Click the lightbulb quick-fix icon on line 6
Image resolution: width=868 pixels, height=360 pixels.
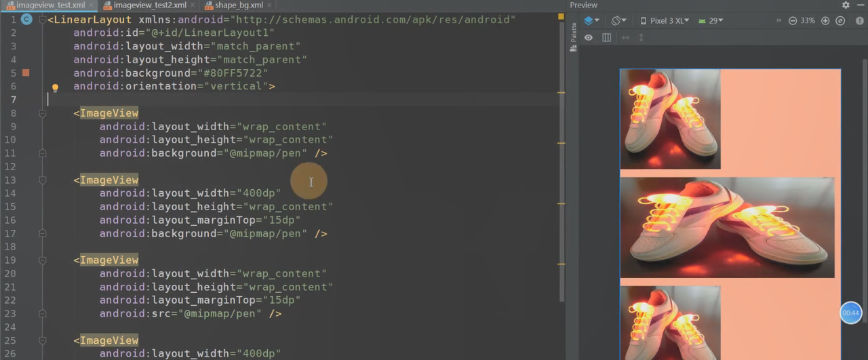point(55,87)
